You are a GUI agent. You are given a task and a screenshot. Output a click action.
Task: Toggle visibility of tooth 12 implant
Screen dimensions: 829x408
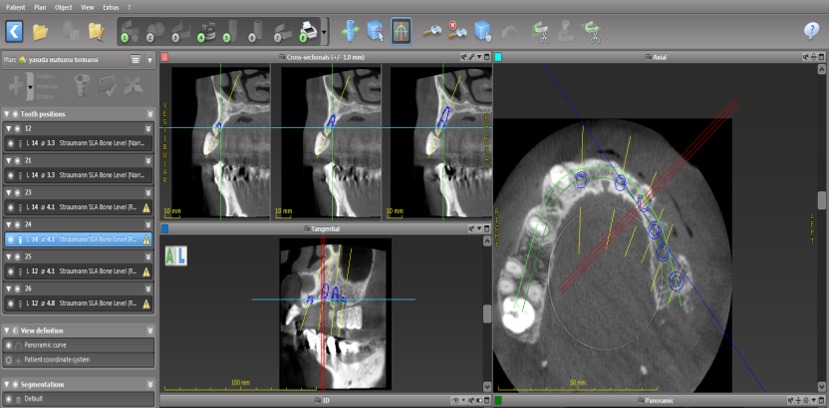pyautogui.click(x=10, y=144)
